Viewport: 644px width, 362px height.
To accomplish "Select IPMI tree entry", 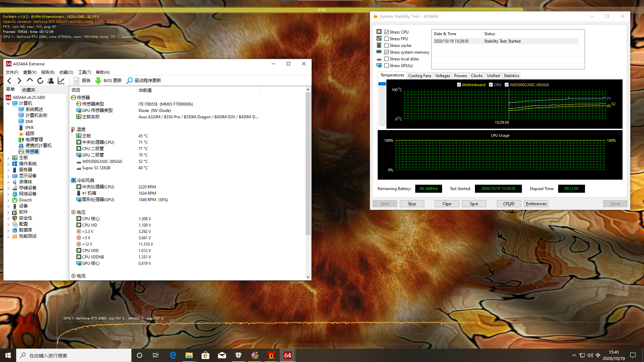I will 30,128.
